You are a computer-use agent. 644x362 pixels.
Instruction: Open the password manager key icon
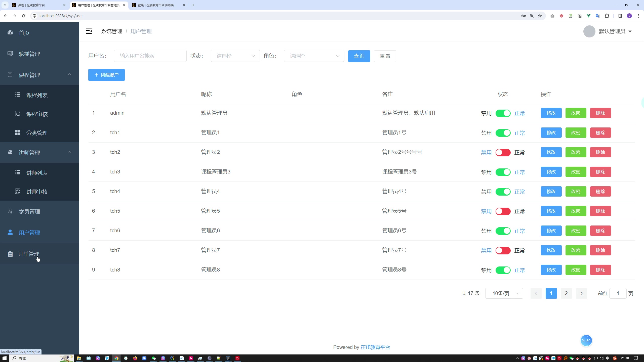point(524,16)
